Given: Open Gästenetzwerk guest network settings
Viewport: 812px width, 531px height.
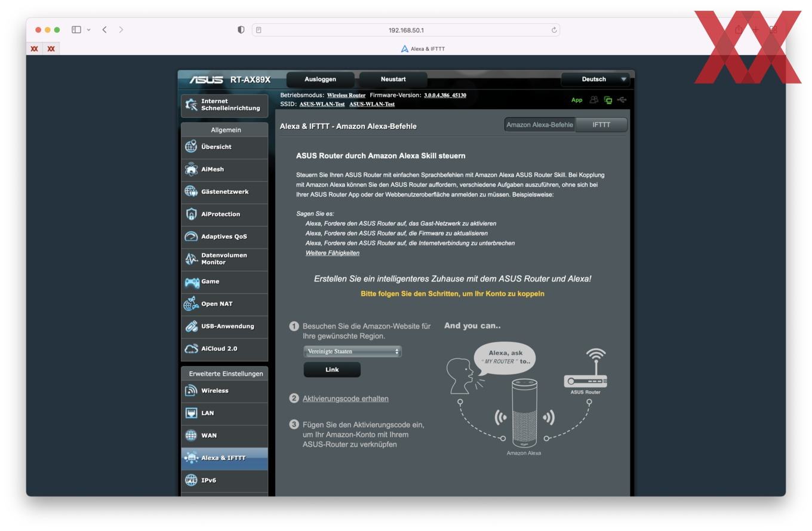Looking at the screenshot, I should point(224,192).
